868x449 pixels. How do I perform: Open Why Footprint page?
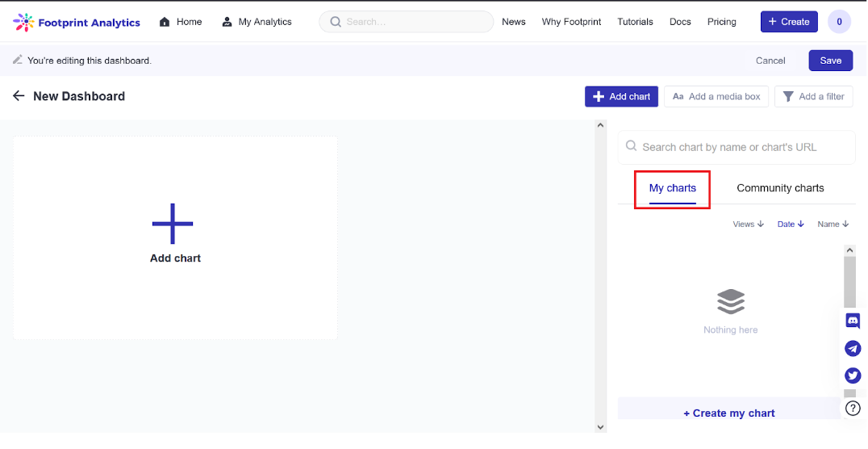point(571,22)
